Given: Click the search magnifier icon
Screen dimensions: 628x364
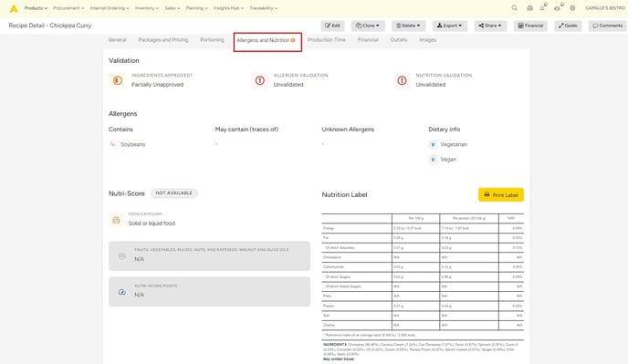Looking at the screenshot, I should 514,8.
